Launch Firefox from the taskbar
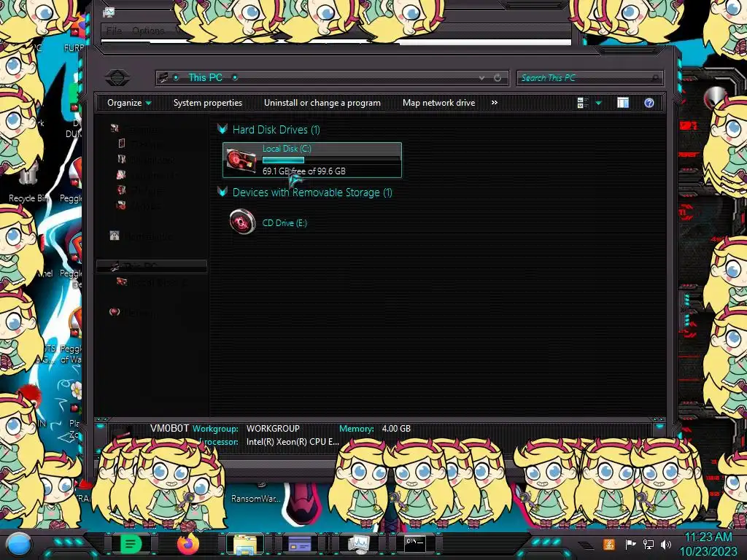 187,544
